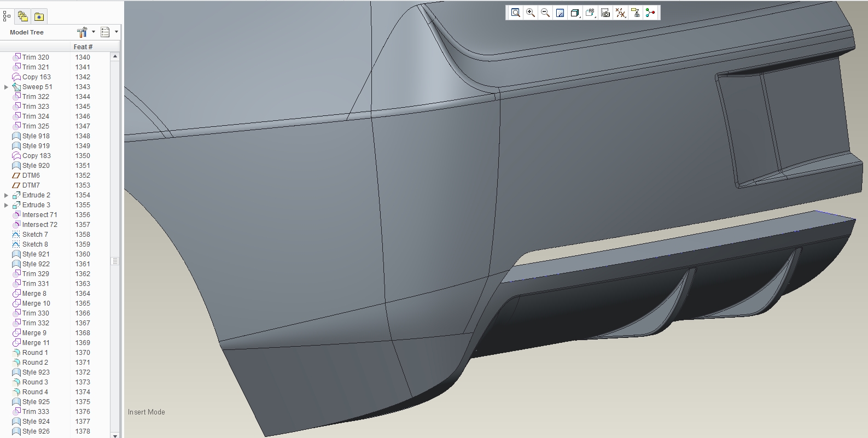Switch to the Folder Browser tab
The width and height of the screenshot is (868, 438).
22,16
